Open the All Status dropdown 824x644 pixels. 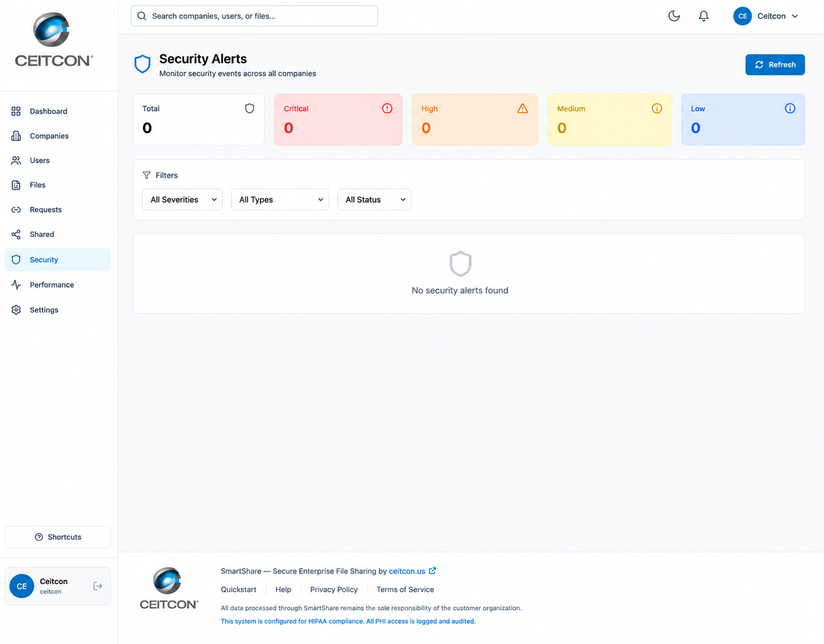(x=374, y=199)
